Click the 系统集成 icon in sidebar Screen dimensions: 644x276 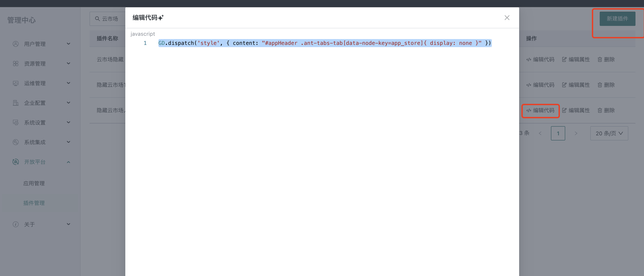point(15,142)
